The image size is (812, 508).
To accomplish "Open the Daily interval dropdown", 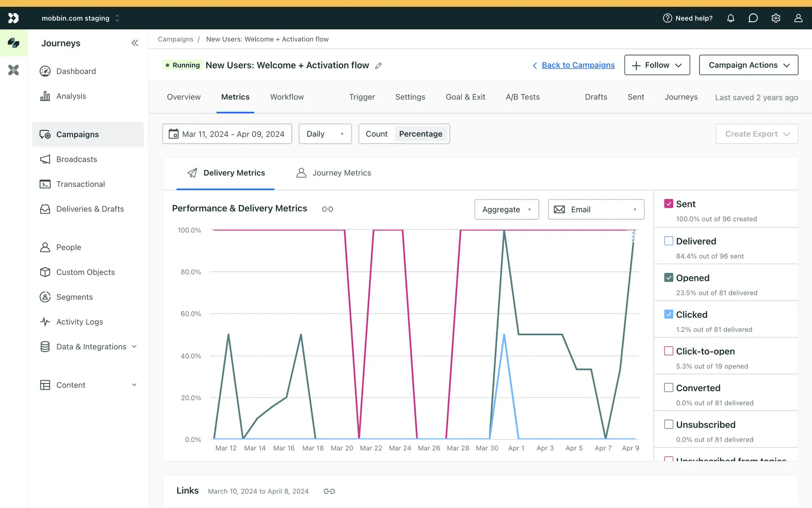I will point(325,134).
